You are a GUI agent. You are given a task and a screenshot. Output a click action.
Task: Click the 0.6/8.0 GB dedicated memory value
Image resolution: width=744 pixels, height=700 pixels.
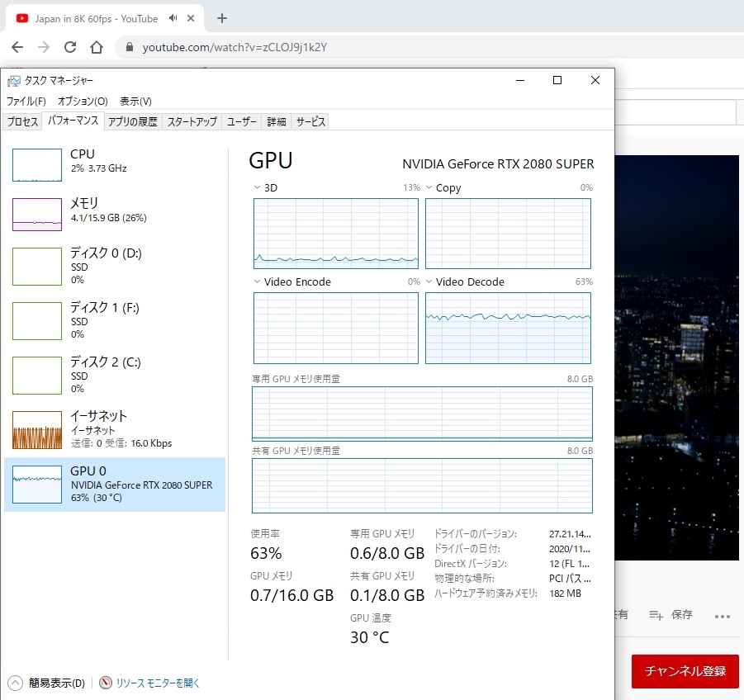pyautogui.click(x=387, y=553)
